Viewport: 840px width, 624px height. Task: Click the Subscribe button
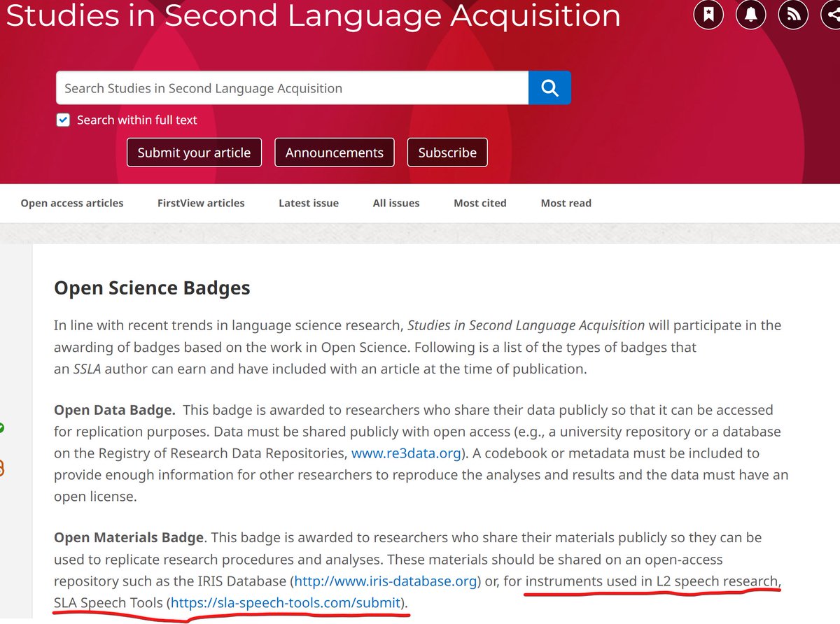click(447, 153)
